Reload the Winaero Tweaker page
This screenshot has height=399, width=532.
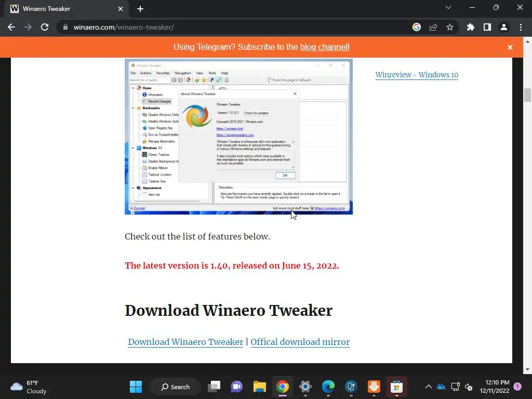(x=45, y=27)
